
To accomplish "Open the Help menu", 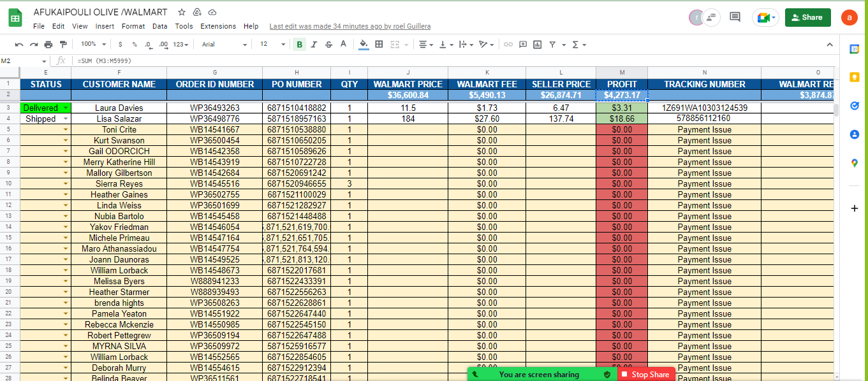I will pyautogui.click(x=251, y=26).
